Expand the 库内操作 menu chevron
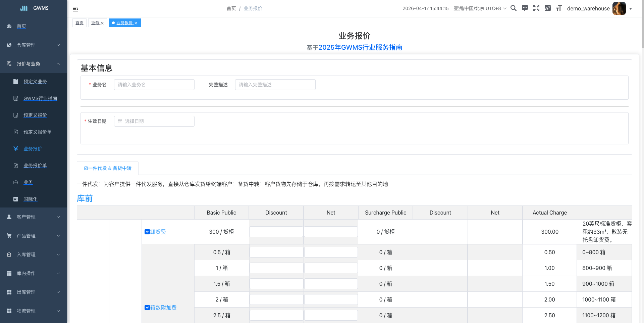The height and width of the screenshot is (323, 644). 58,273
